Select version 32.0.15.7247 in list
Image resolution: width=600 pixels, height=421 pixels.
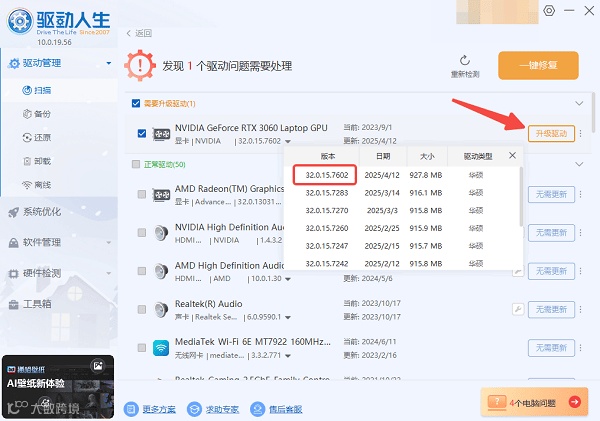tap(327, 246)
